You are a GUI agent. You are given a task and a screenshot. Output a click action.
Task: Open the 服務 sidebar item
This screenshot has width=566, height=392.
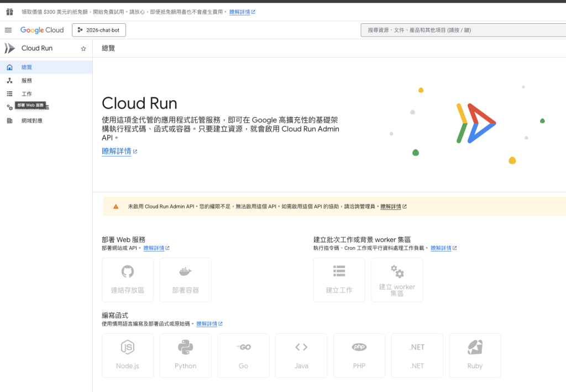pyautogui.click(x=46, y=81)
